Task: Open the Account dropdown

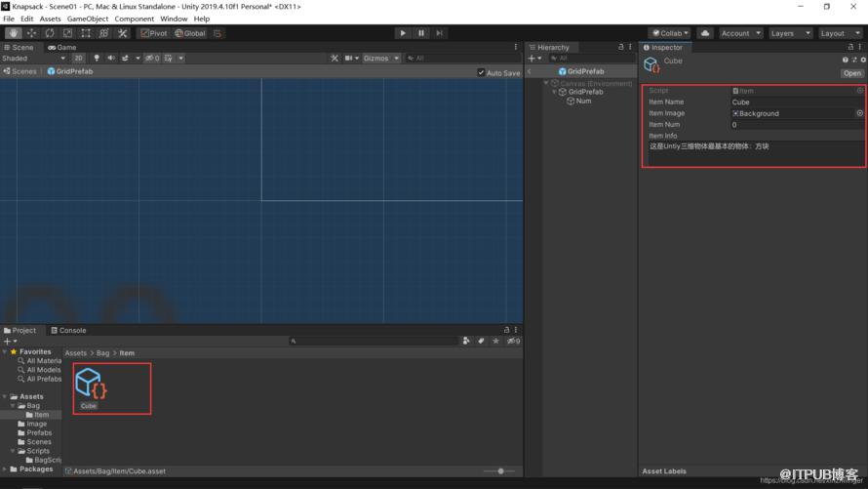Action: (x=740, y=33)
